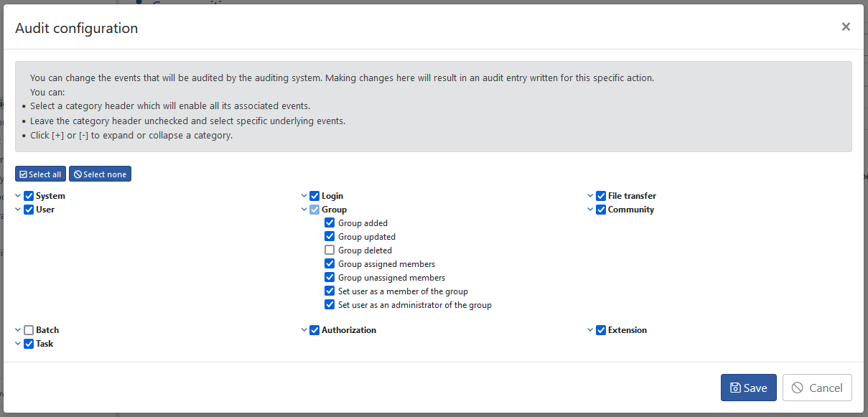Toggle the Group header checkbox
This screenshot has width=868, height=417.
pyautogui.click(x=314, y=210)
